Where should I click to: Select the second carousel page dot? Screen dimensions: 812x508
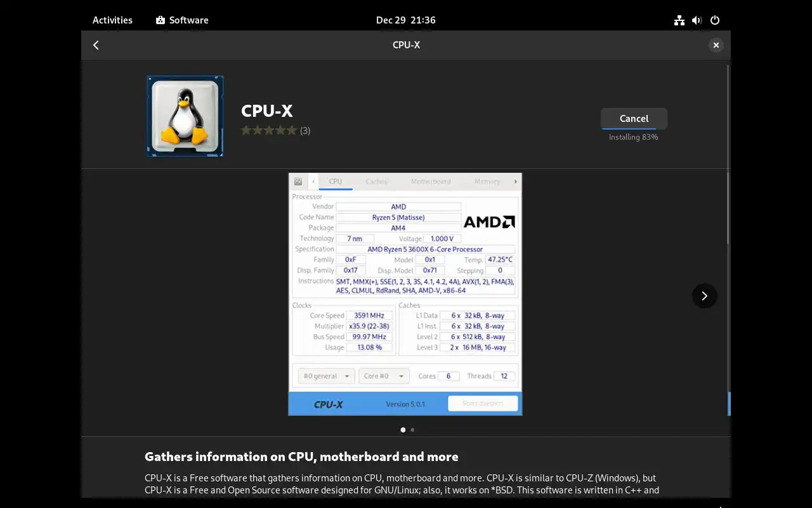pyautogui.click(x=412, y=430)
